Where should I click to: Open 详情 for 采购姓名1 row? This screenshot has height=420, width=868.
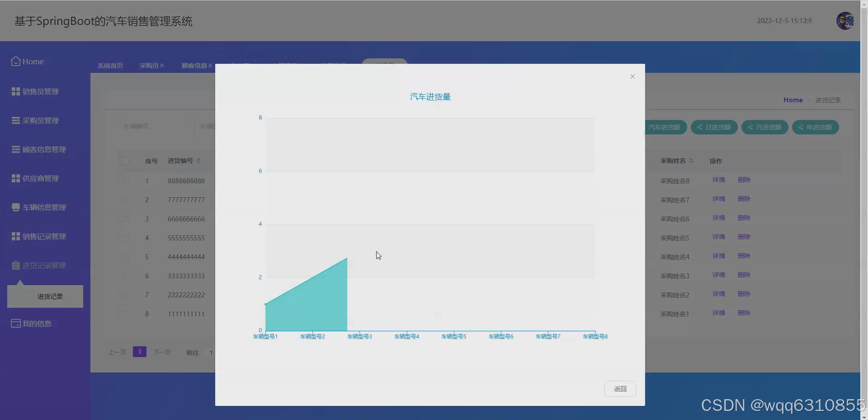click(x=719, y=313)
